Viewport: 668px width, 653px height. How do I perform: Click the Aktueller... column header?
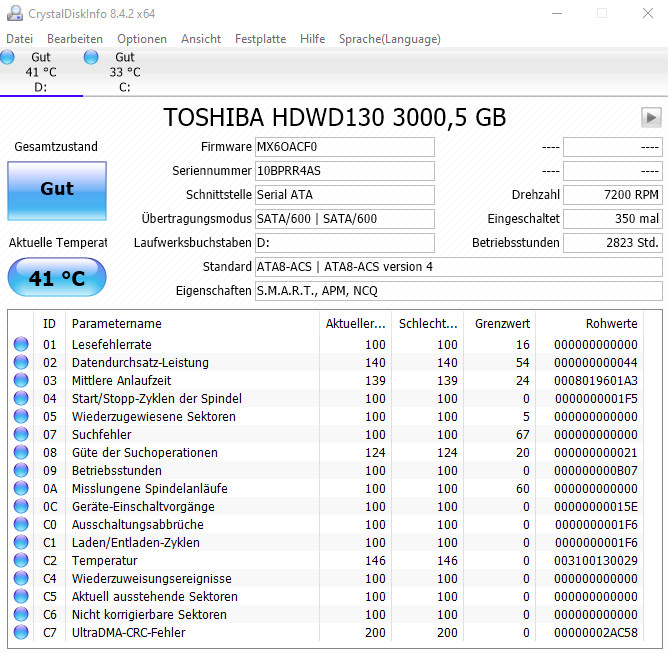(x=356, y=323)
